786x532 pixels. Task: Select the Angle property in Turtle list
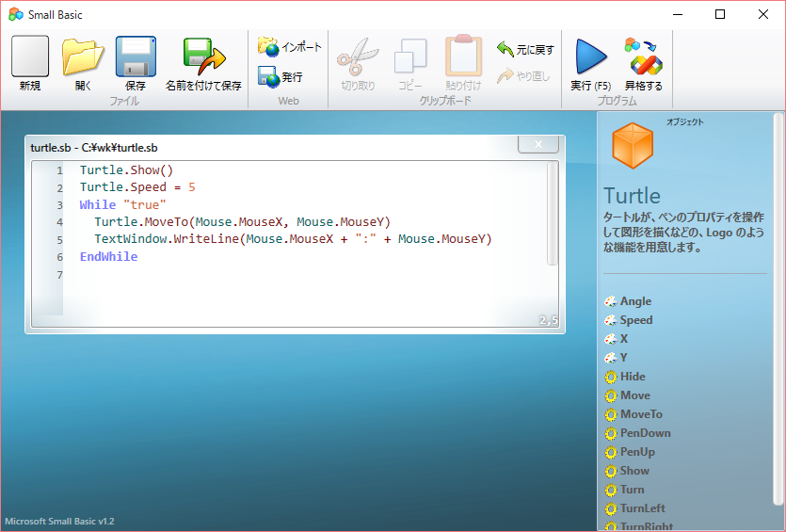[635, 301]
